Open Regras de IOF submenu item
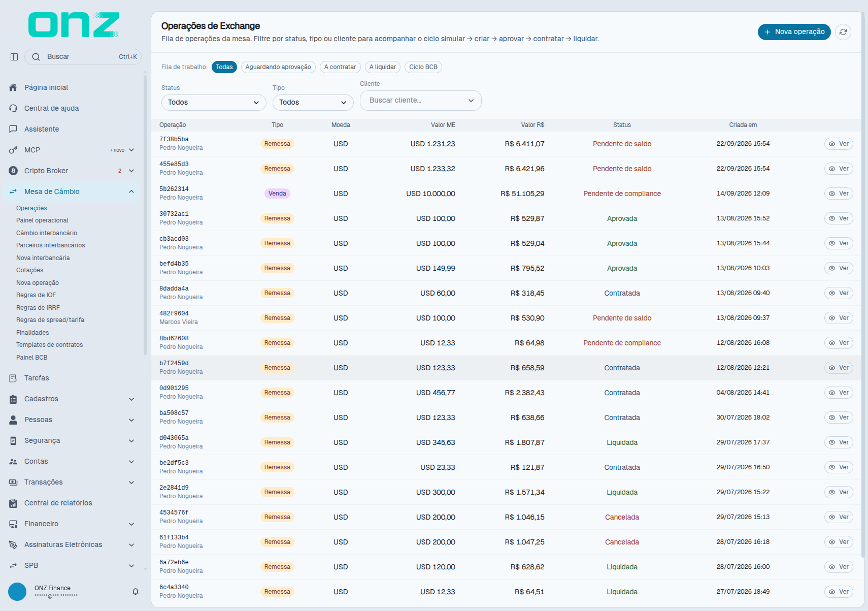 click(x=36, y=295)
